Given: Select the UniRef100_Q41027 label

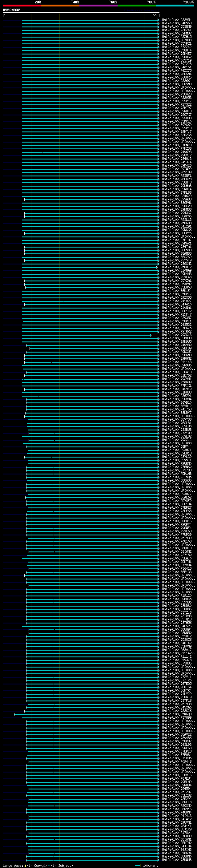Looking at the screenshot, I should coord(176,301).
